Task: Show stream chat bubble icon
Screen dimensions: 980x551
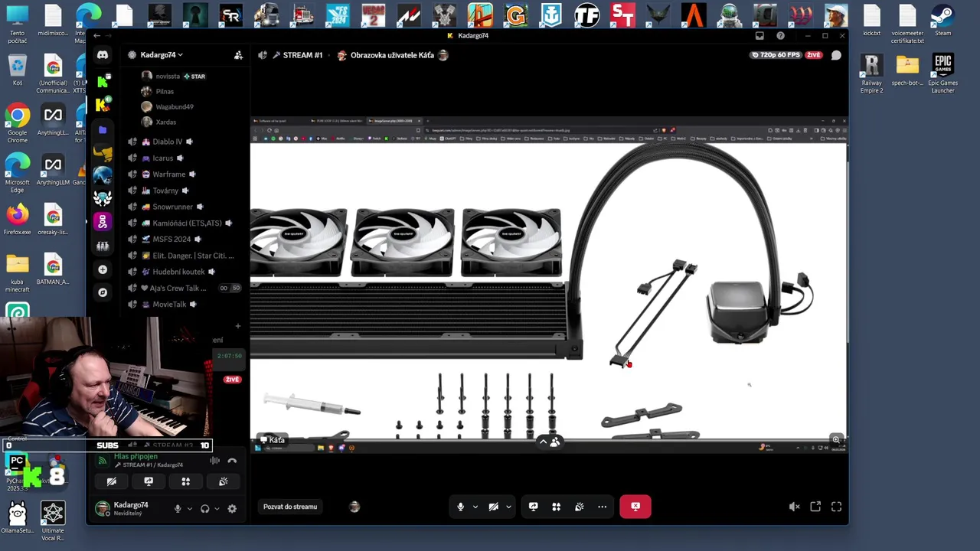Action: click(x=836, y=55)
